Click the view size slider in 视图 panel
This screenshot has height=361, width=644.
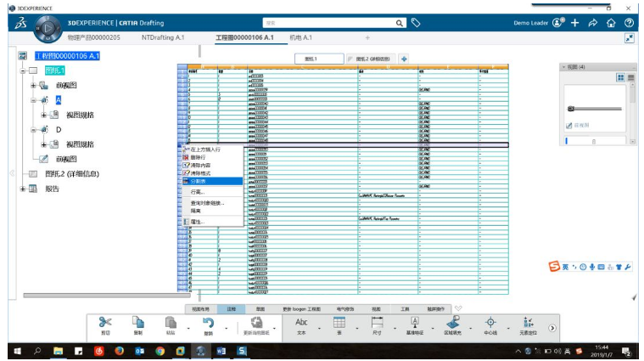pos(595,109)
